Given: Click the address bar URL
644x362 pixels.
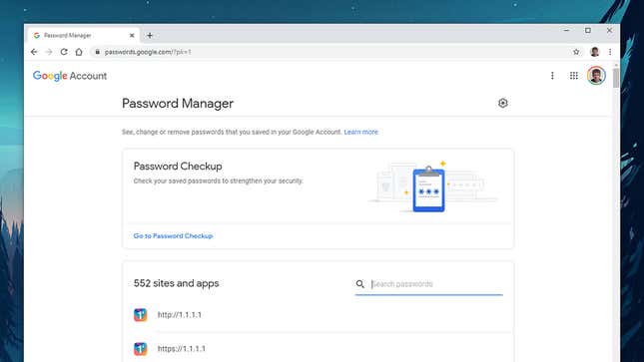Looking at the screenshot, I should coord(148,52).
